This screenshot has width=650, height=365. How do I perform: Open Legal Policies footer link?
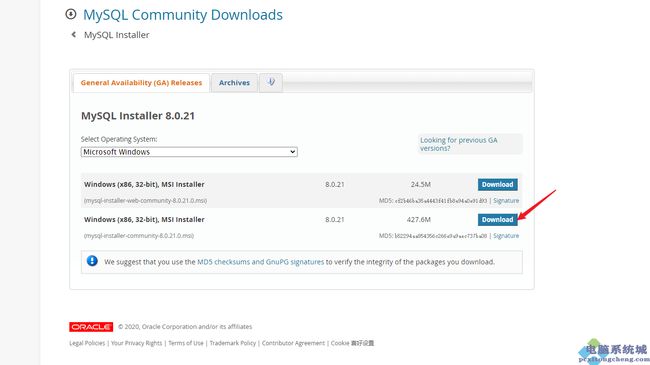[x=87, y=343]
